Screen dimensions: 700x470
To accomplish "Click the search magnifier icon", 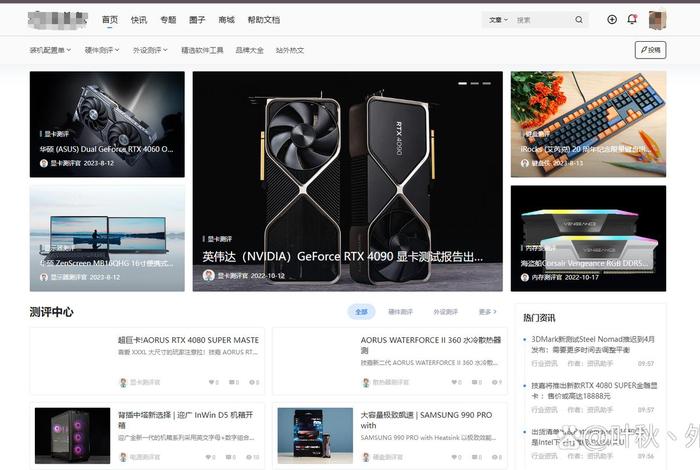I will [x=579, y=20].
